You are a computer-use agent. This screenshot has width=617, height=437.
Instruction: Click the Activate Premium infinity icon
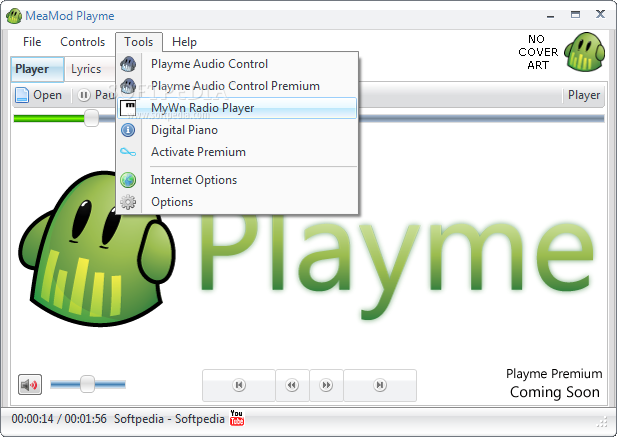pyautogui.click(x=128, y=152)
